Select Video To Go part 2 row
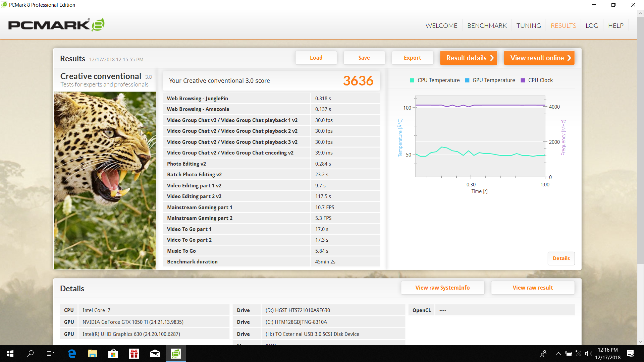Image resolution: width=644 pixels, height=362 pixels. coord(271,240)
